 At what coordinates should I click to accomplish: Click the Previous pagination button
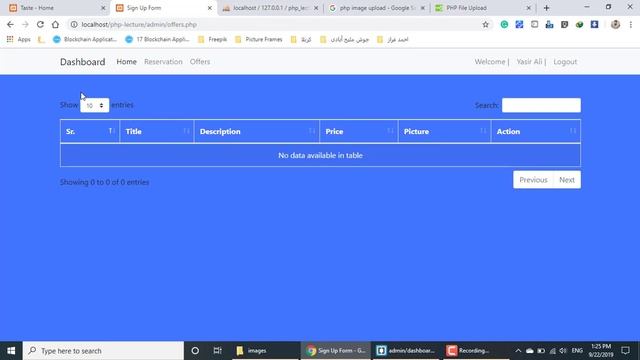[533, 180]
